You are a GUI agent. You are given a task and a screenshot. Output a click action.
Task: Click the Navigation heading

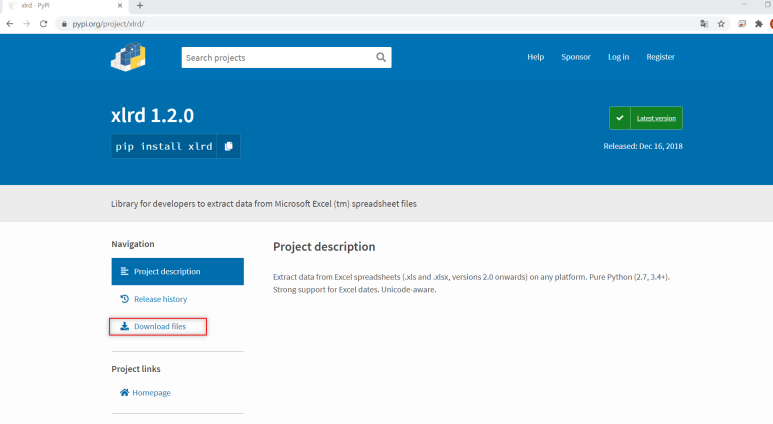tap(133, 244)
